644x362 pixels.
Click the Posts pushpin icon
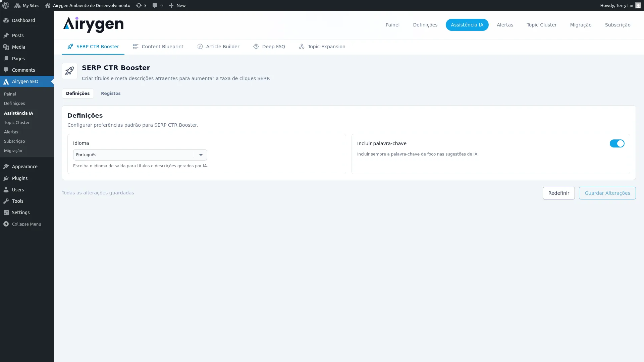(6, 36)
